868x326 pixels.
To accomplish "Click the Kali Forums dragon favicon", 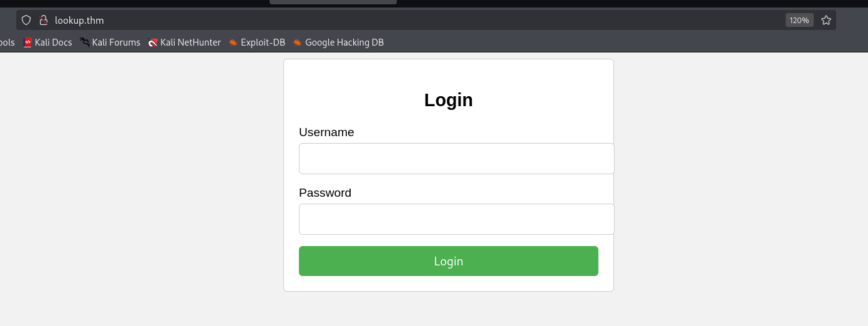I will click(84, 42).
